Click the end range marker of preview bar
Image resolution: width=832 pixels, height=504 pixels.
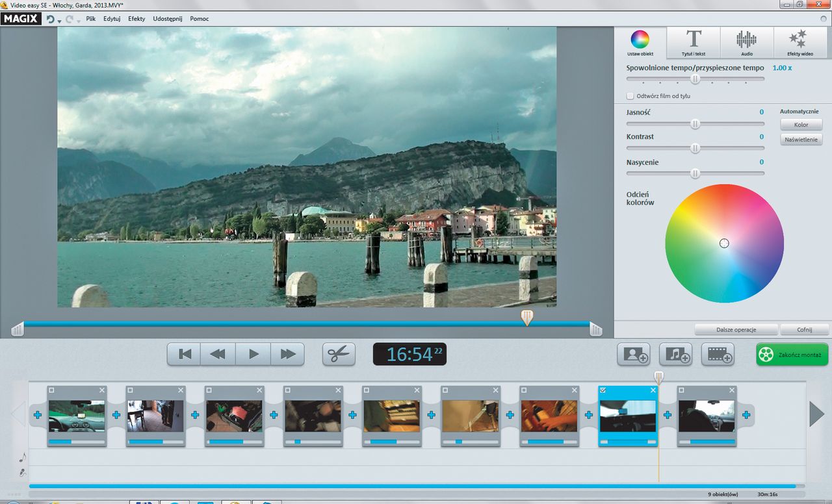(595, 330)
